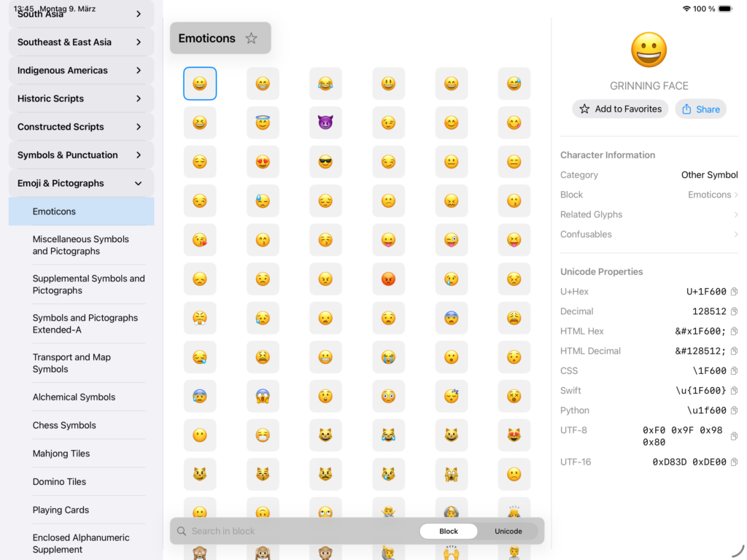This screenshot has height=560, width=747.
Task: Switch search mode to Block
Action: click(x=449, y=531)
